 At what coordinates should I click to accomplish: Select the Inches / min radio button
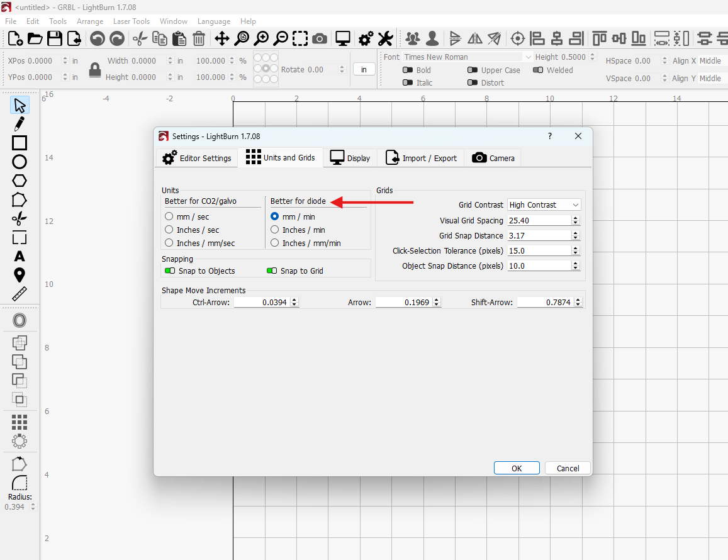coord(275,230)
